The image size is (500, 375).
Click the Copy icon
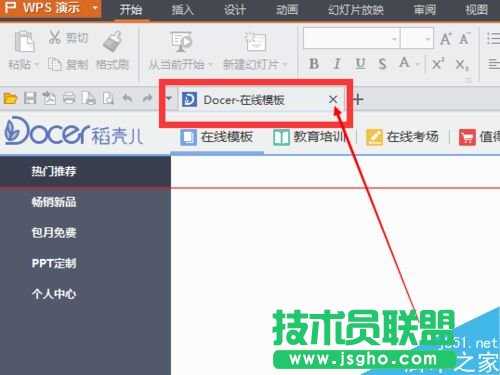(55, 64)
